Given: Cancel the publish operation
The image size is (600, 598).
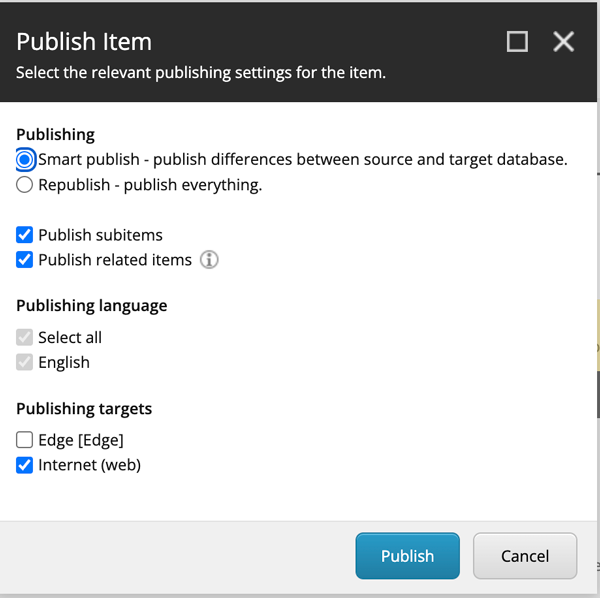Looking at the screenshot, I should pos(524,556).
